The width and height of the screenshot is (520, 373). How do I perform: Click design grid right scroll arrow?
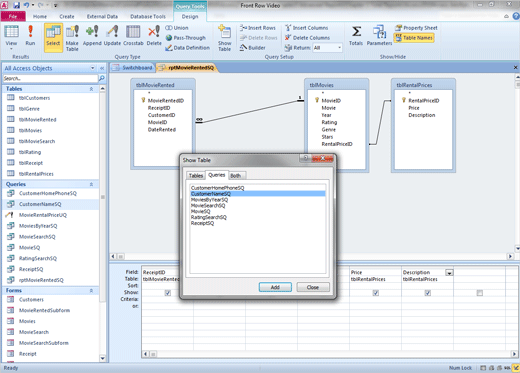point(514,354)
